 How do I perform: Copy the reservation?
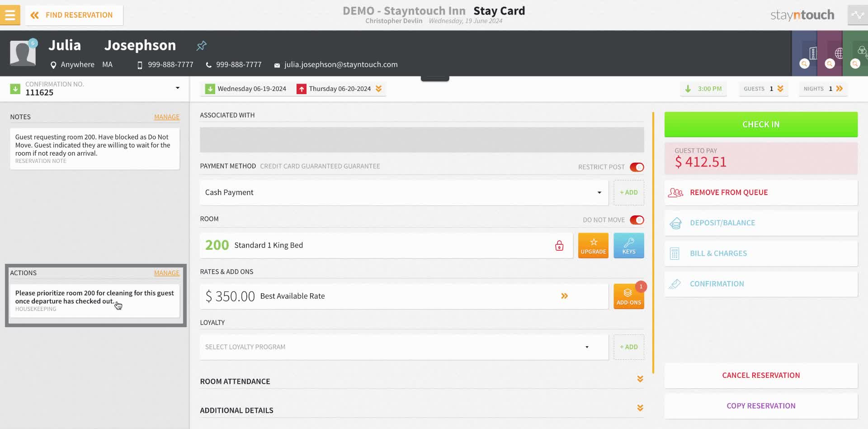(x=761, y=406)
